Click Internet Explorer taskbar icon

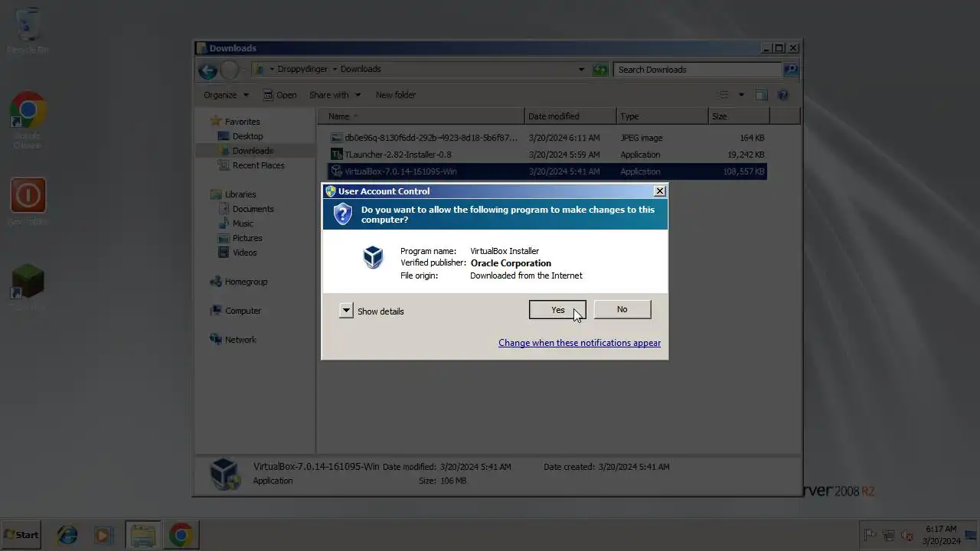point(67,535)
